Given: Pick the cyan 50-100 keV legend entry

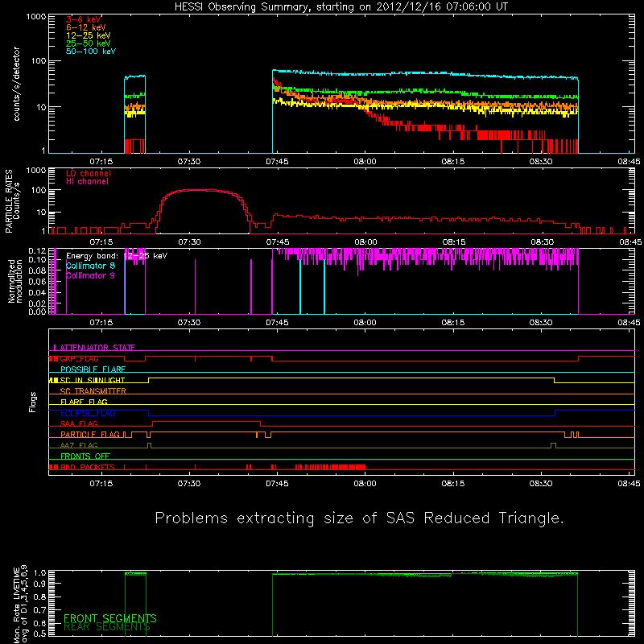Looking at the screenshot, I should click(91, 52).
